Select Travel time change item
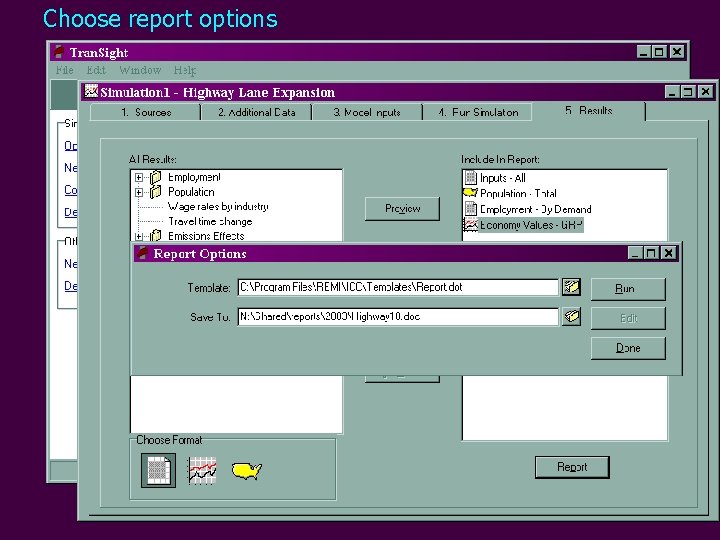 [x=210, y=221]
